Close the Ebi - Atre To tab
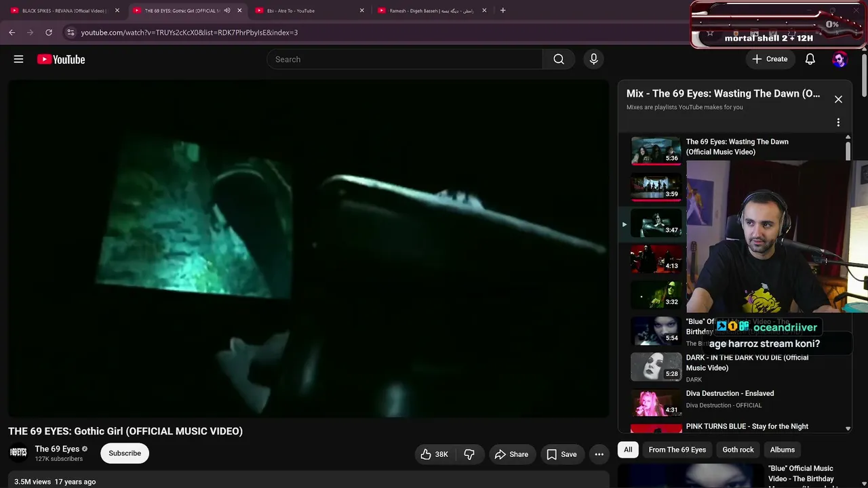868x488 pixels. click(361, 11)
